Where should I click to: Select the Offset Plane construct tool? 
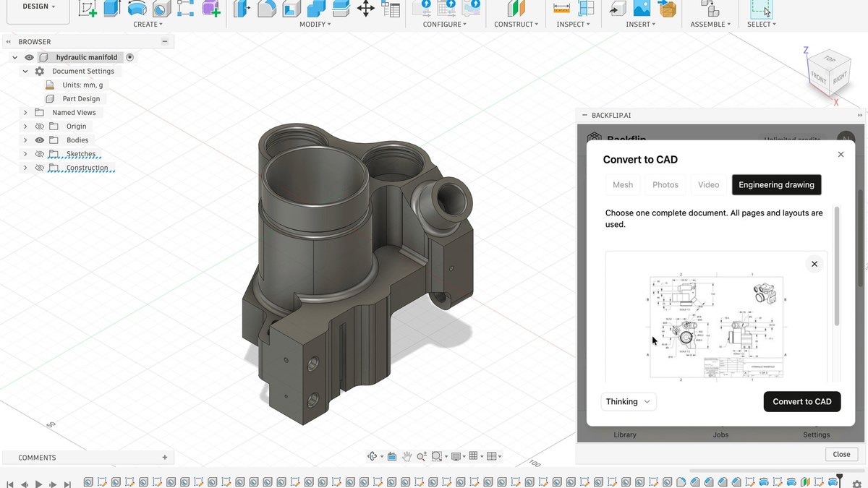tap(516, 8)
